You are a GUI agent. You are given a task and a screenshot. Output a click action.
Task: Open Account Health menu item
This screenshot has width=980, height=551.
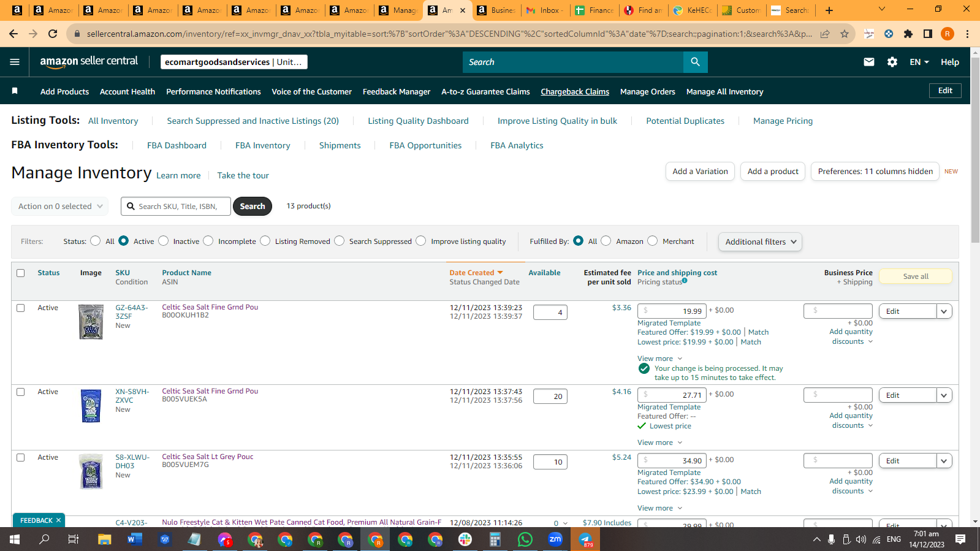(127, 91)
